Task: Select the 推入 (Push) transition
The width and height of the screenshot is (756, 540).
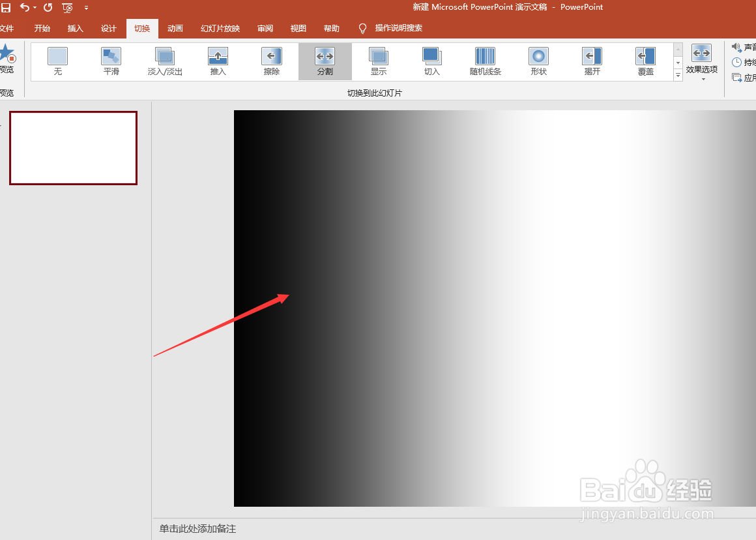Action: pos(218,61)
